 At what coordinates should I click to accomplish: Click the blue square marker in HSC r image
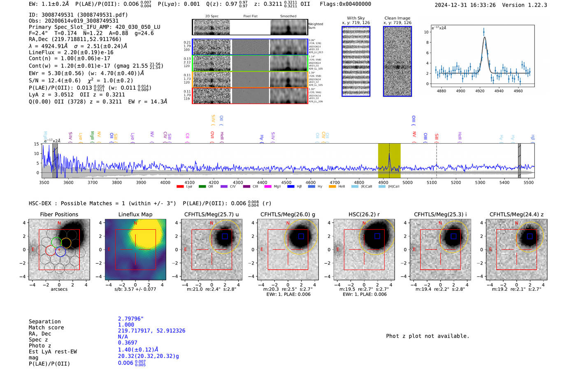pyautogui.click(x=377, y=236)
